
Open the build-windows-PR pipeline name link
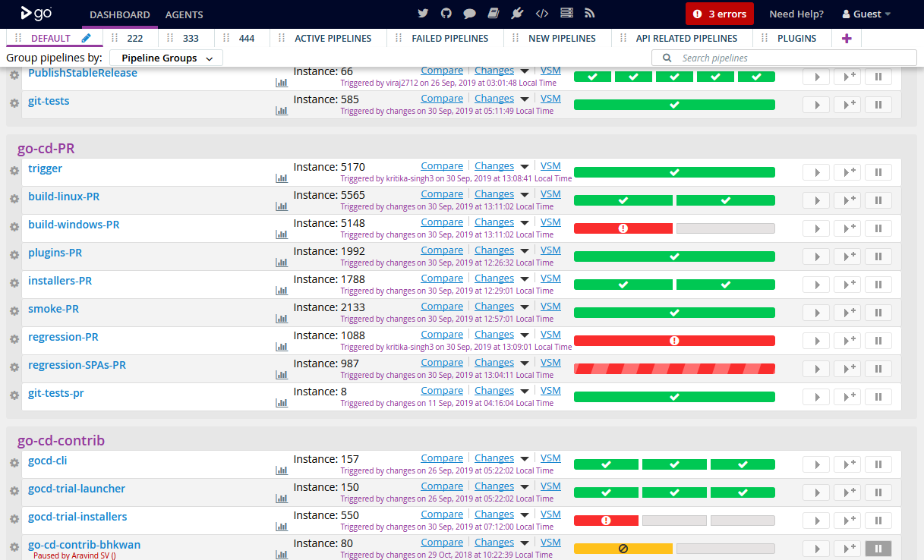click(x=74, y=225)
